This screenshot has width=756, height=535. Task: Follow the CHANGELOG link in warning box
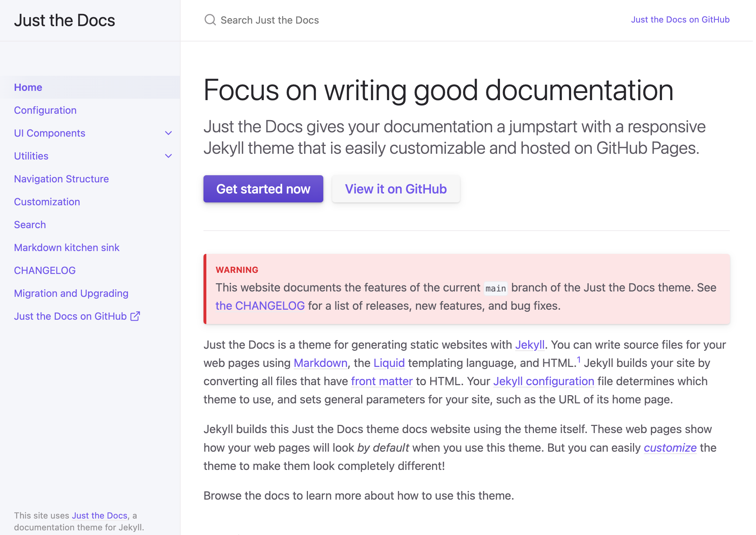260,306
